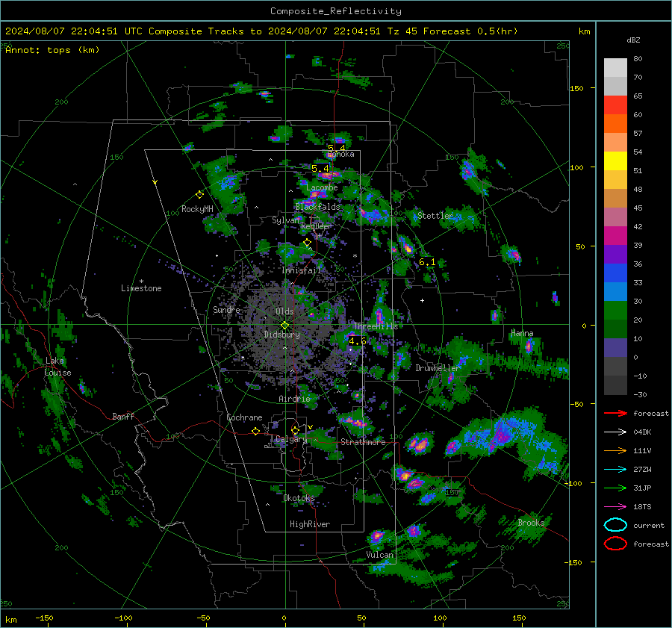
Task: Click yellow diamond marker above Calgary label
Action: (295, 430)
